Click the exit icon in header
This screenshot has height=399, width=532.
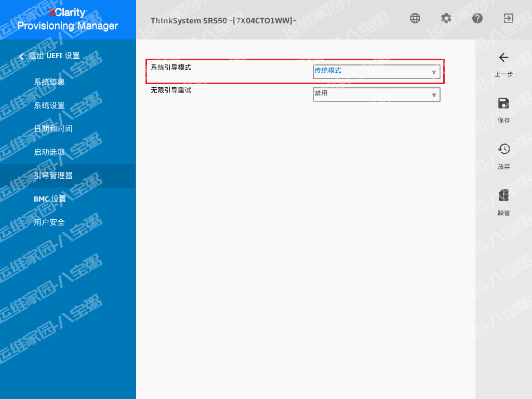click(508, 18)
